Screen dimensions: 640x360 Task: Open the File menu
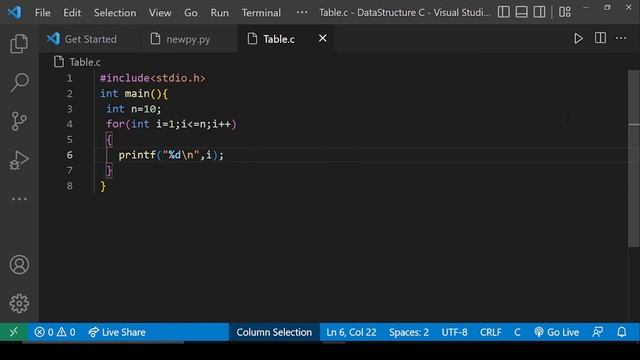tap(42, 13)
